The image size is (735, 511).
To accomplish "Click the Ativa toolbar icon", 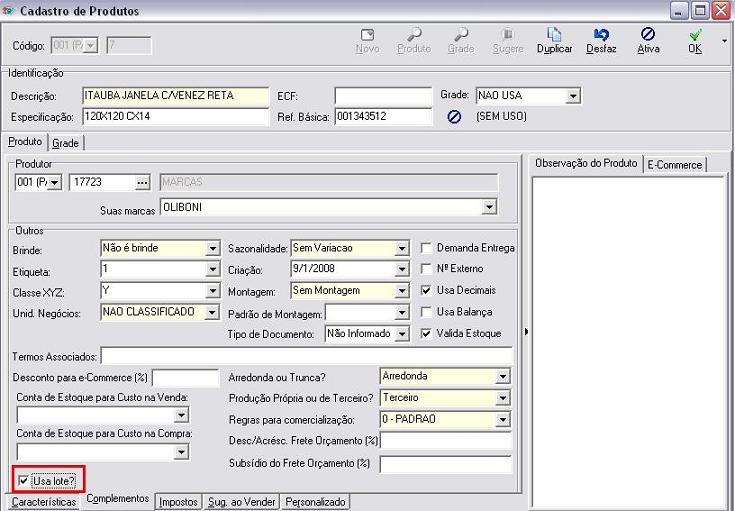I will [x=648, y=35].
